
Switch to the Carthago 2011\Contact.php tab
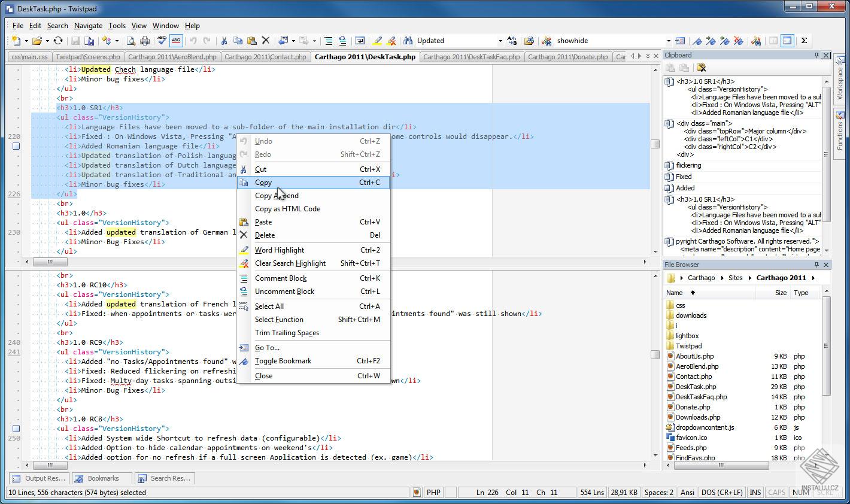[x=265, y=57]
